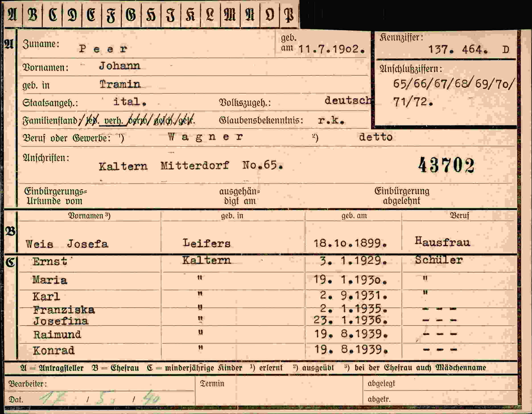Select birth date '11.7.1902.'
This screenshot has height=414, width=532.
(332, 49)
